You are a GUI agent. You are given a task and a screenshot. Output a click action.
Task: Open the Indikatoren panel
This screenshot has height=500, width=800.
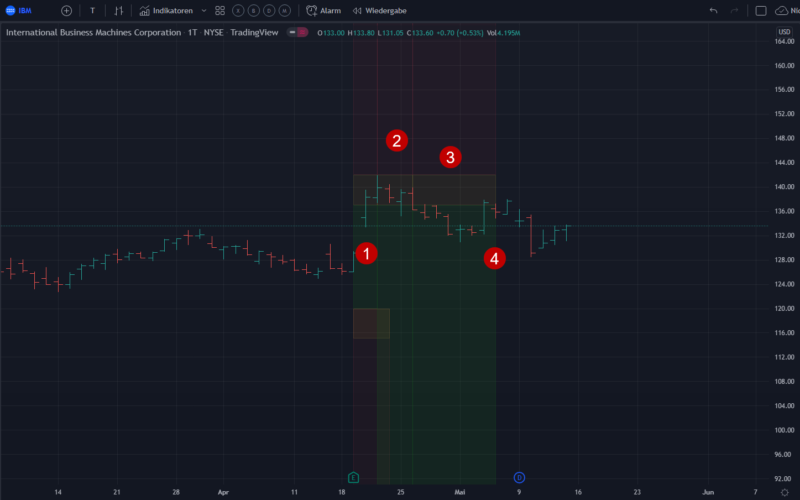(x=165, y=10)
